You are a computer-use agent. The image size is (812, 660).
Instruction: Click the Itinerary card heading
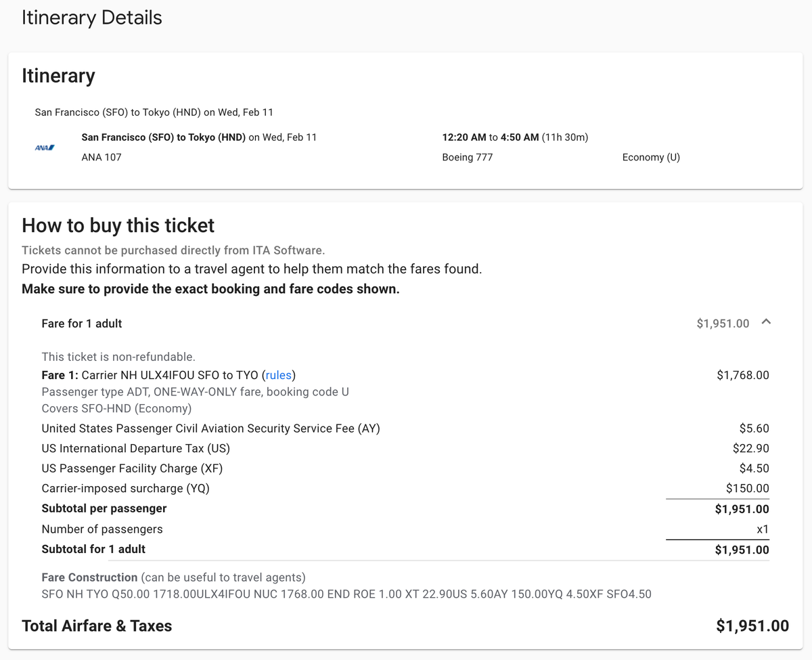point(59,76)
